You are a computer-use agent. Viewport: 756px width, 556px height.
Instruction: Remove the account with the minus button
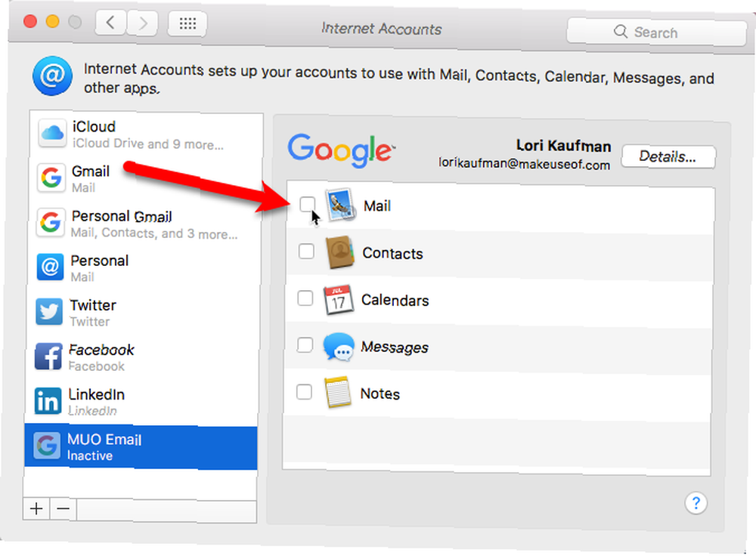coord(64,508)
